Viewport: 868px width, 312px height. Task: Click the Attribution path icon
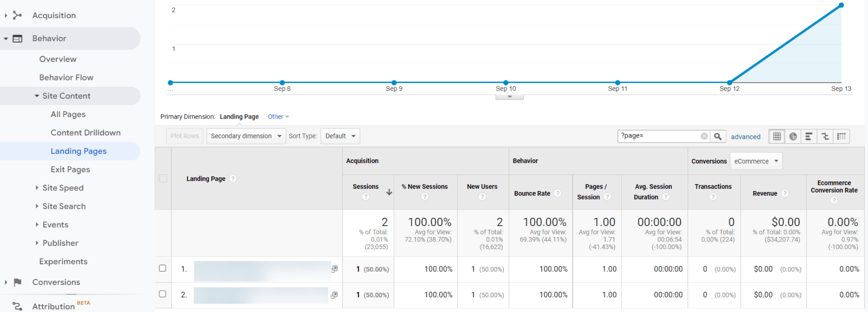point(17,306)
